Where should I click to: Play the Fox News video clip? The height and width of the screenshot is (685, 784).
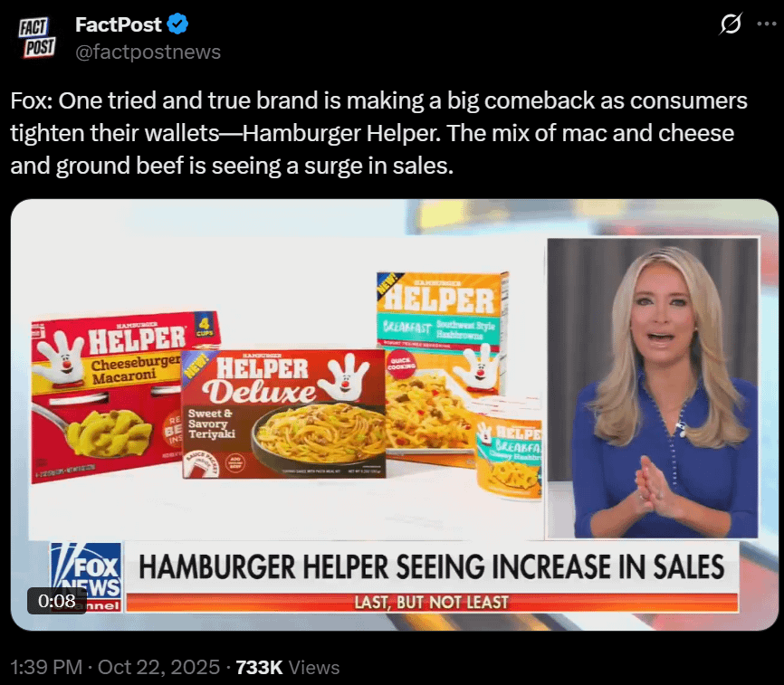[395, 414]
